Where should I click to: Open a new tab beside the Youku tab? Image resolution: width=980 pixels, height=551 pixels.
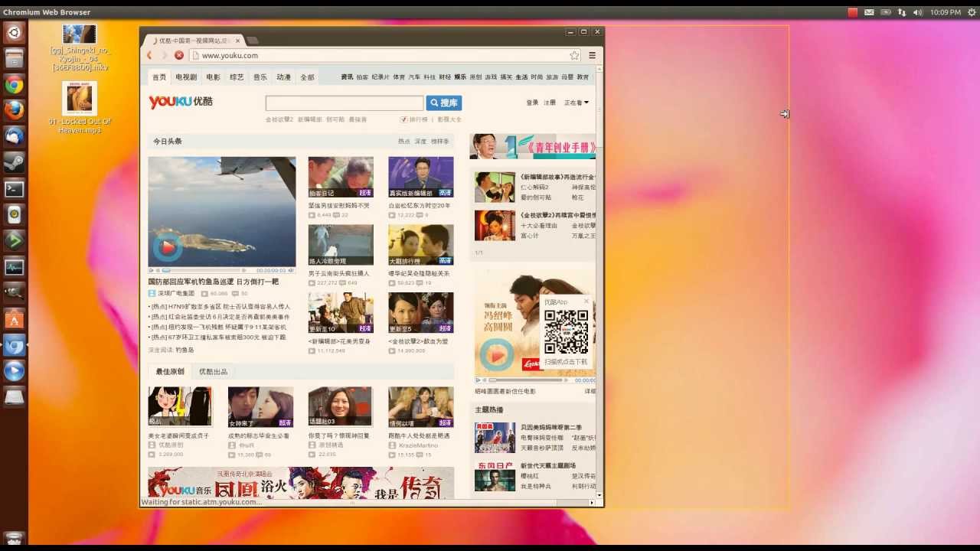click(x=253, y=41)
